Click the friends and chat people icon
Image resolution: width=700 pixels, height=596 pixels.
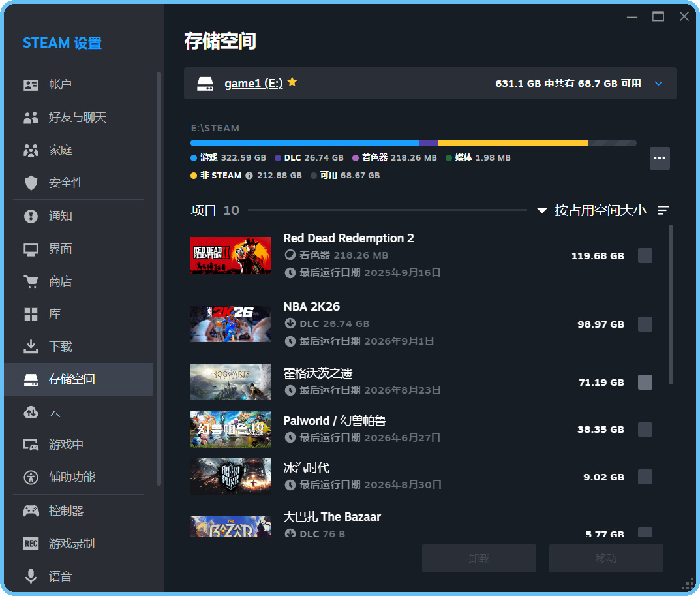(31, 118)
